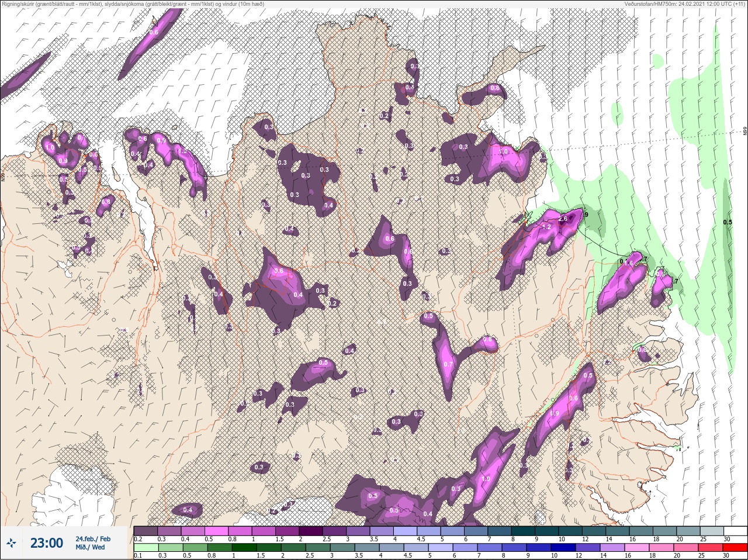Pick dark green bottom swatch between 1 and 1.5
This screenshot has width=748, height=560.
point(244,548)
